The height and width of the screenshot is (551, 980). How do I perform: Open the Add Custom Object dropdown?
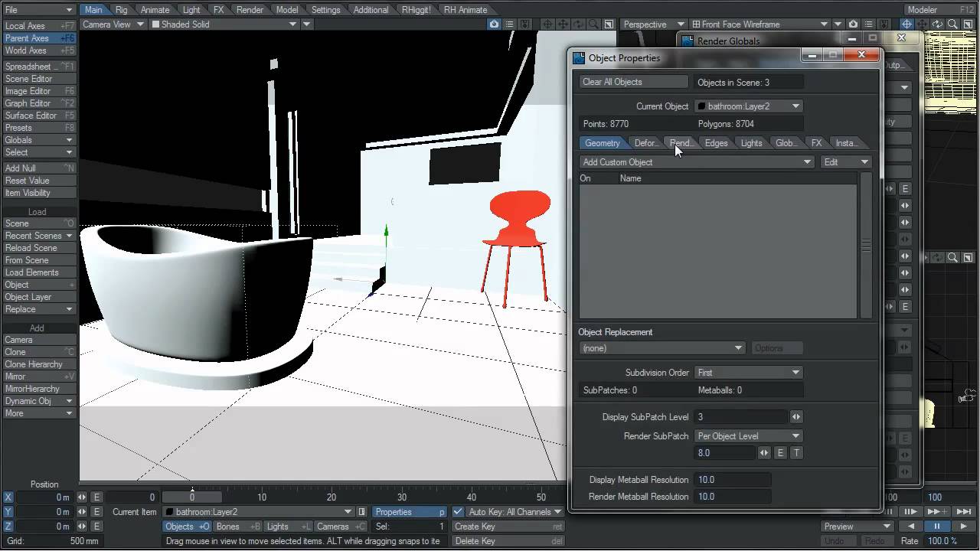tap(696, 162)
